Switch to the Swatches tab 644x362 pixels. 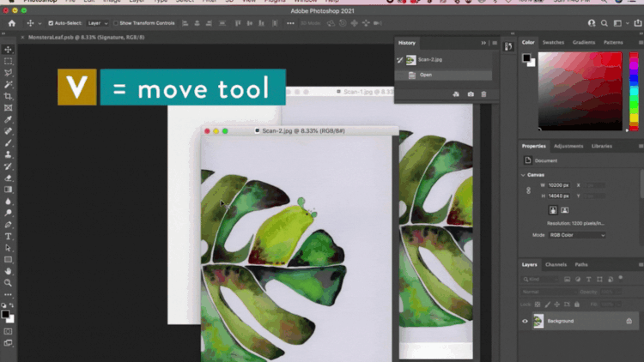pyautogui.click(x=553, y=42)
